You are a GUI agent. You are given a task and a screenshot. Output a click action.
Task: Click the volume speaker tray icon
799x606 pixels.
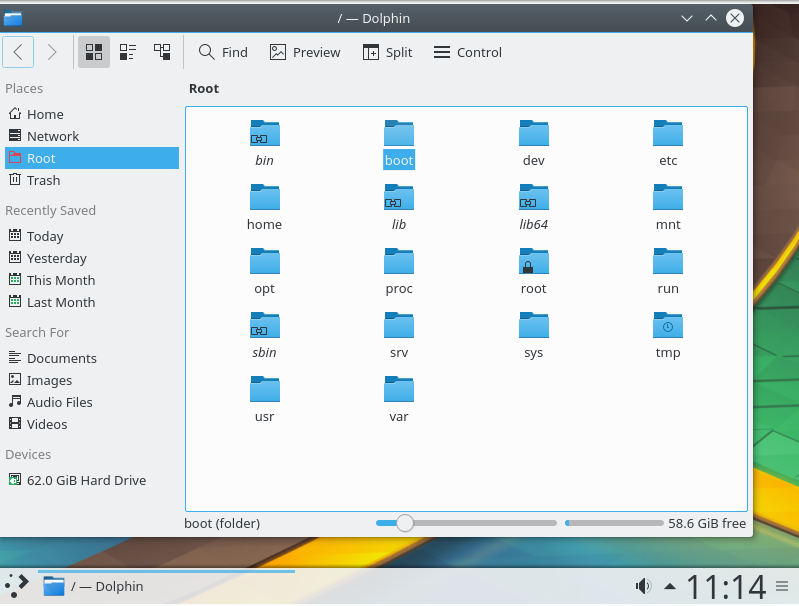(643, 586)
